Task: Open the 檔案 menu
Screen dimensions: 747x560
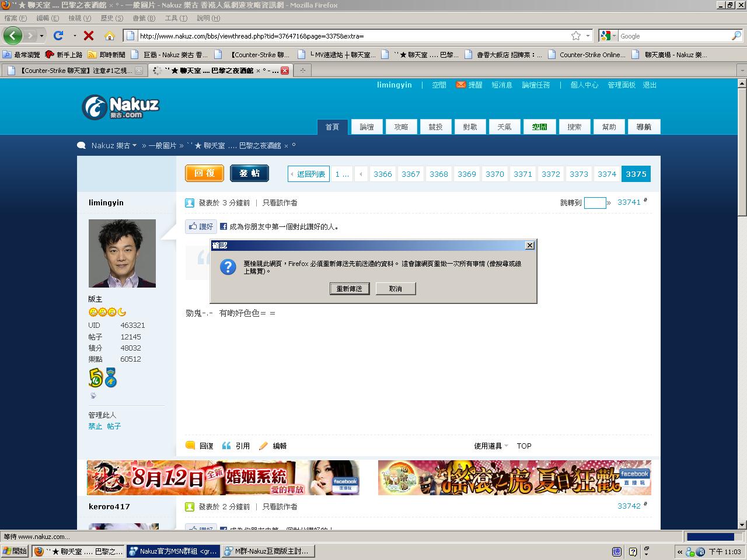Action: click(x=15, y=18)
